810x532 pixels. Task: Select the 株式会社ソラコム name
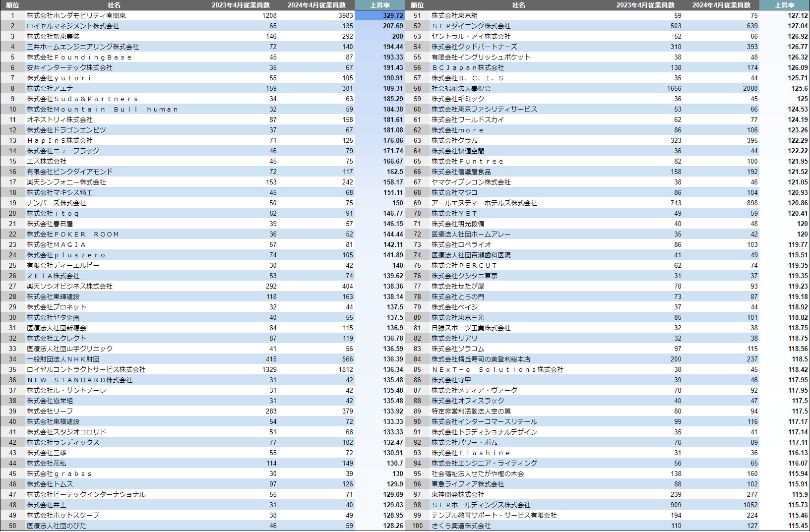458,349
